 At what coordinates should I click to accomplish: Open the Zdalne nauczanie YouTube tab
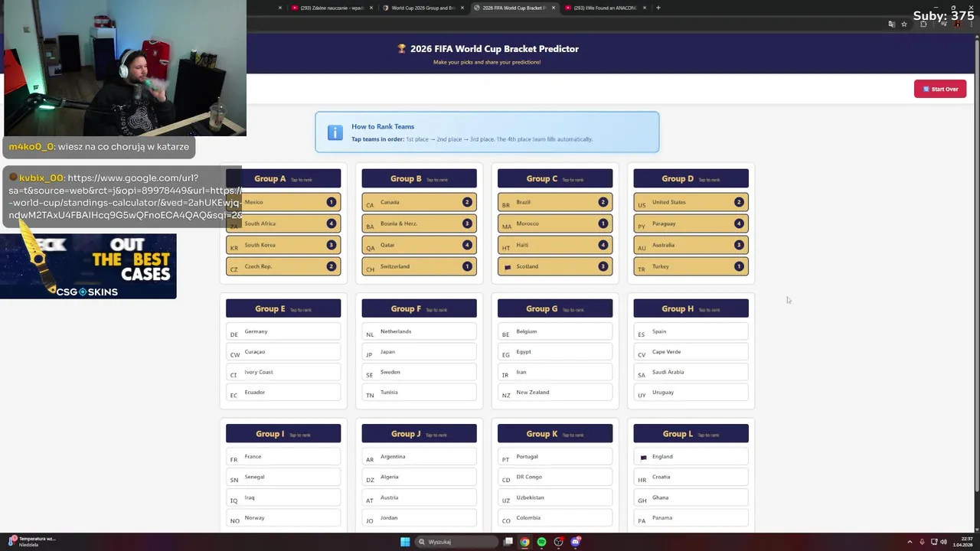pyautogui.click(x=331, y=8)
